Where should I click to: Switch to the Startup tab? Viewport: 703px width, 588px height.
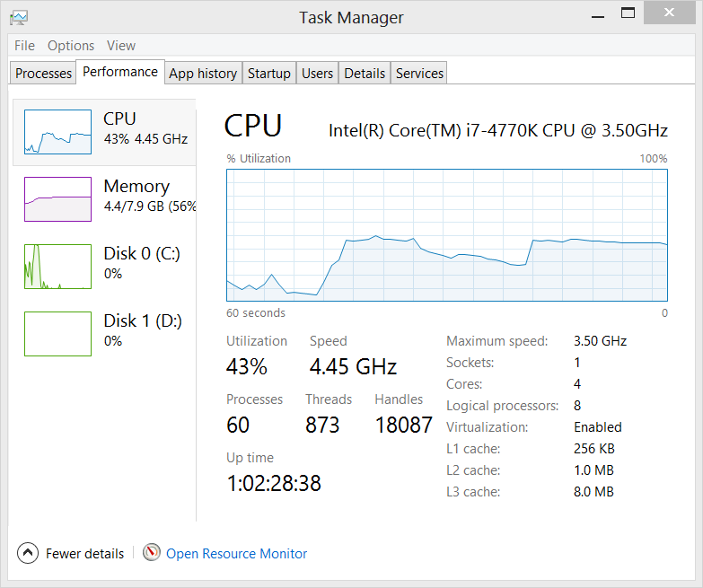(269, 73)
